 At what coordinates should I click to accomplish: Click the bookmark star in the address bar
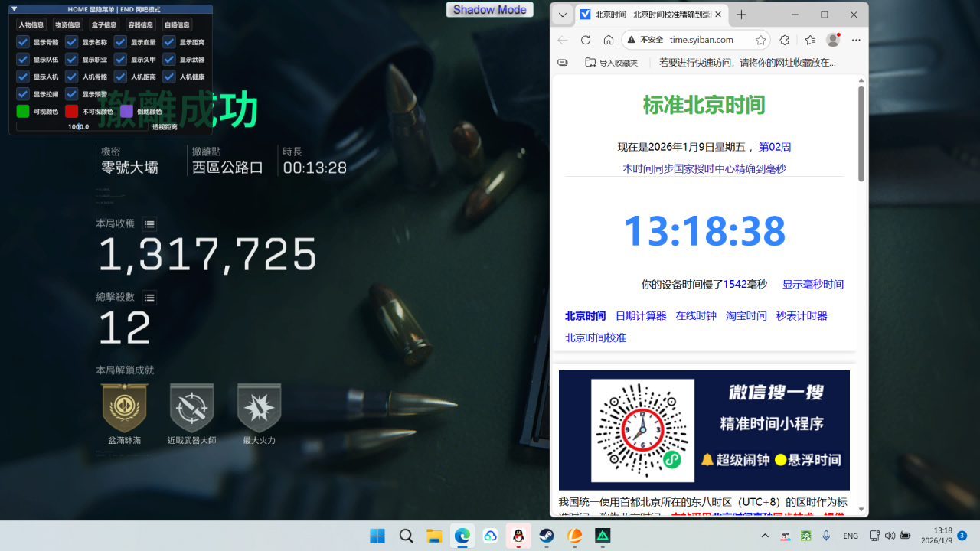tap(760, 39)
